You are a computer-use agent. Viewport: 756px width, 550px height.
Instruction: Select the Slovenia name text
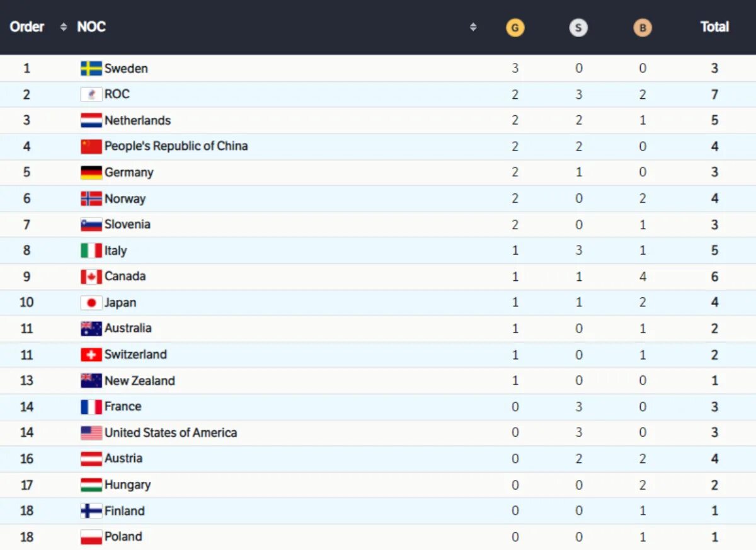(x=127, y=224)
